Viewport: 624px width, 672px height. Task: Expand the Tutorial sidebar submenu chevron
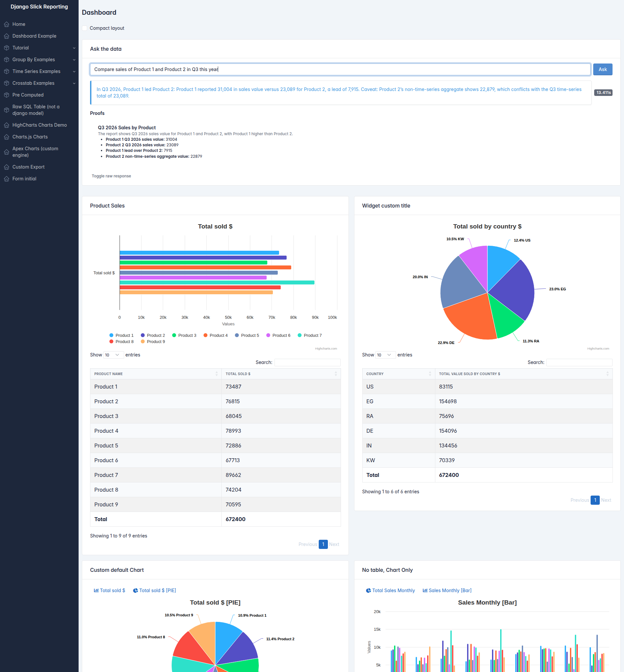point(74,48)
